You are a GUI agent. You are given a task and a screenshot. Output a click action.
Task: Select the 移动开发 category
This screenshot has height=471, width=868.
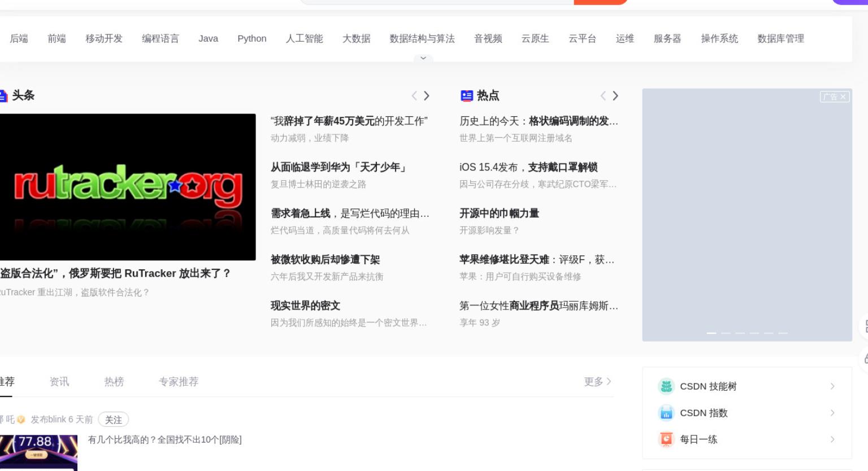coord(104,38)
